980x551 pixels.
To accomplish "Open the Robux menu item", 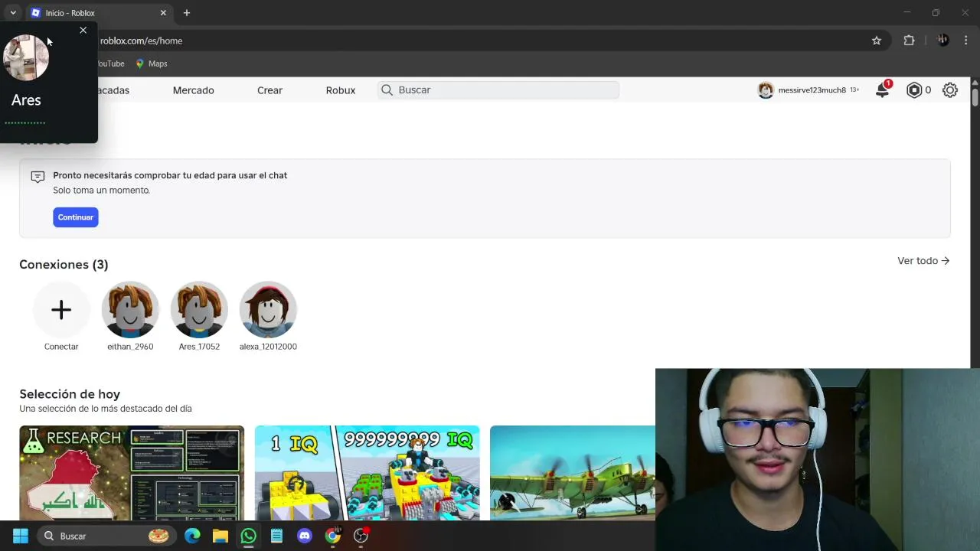I will pyautogui.click(x=341, y=90).
